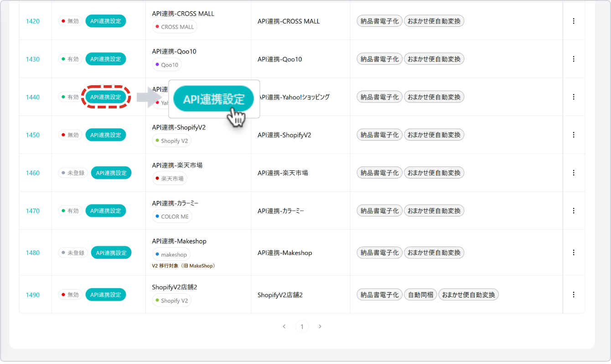Click the 未登録 status badge in row 1460
The image size is (611, 364).
tap(73, 173)
